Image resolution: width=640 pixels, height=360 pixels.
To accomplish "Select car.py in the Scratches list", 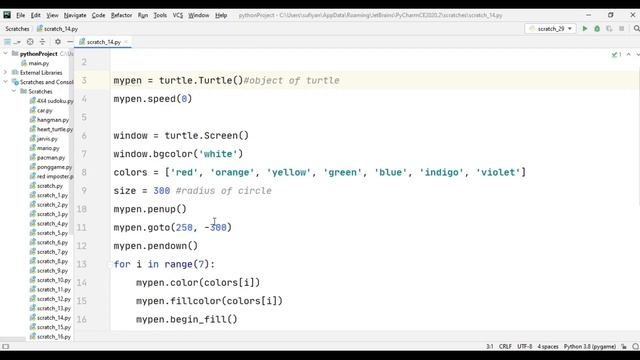I will (x=41, y=110).
